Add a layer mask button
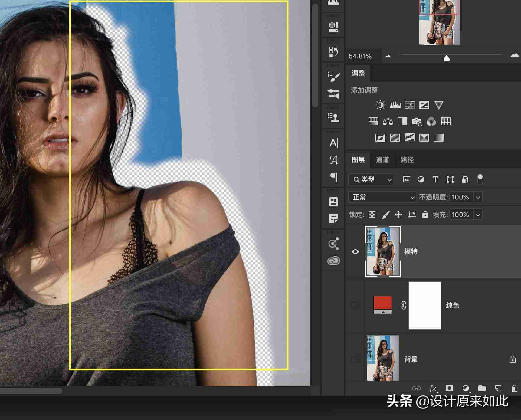This screenshot has width=521, height=420. click(449, 388)
